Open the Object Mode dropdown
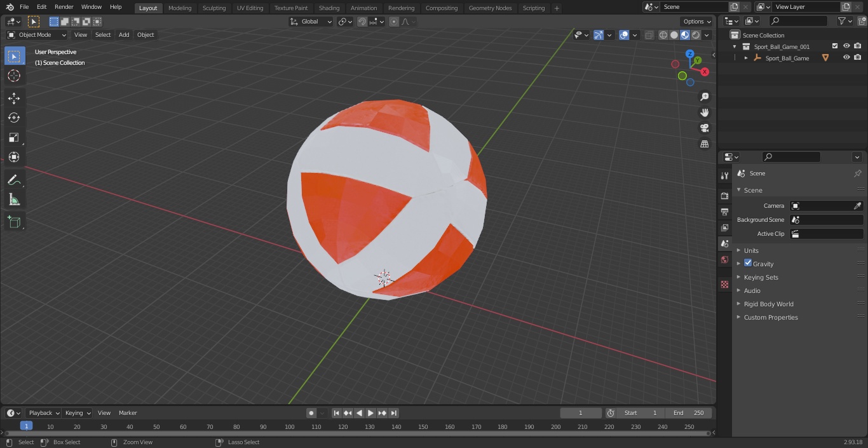This screenshot has width=868, height=448. coord(37,35)
